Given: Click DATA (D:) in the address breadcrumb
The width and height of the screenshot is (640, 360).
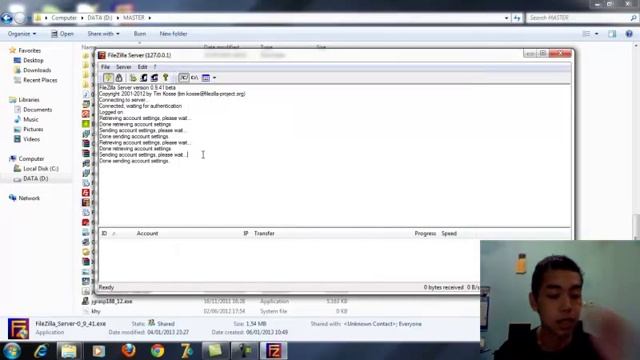Looking at the screenshot, I should 100,18.
